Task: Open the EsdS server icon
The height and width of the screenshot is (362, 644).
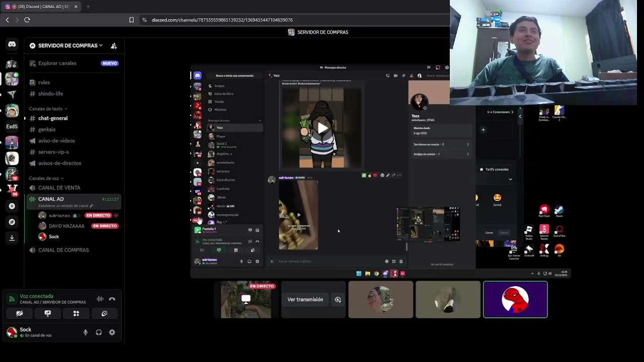Action: point(12,126)
